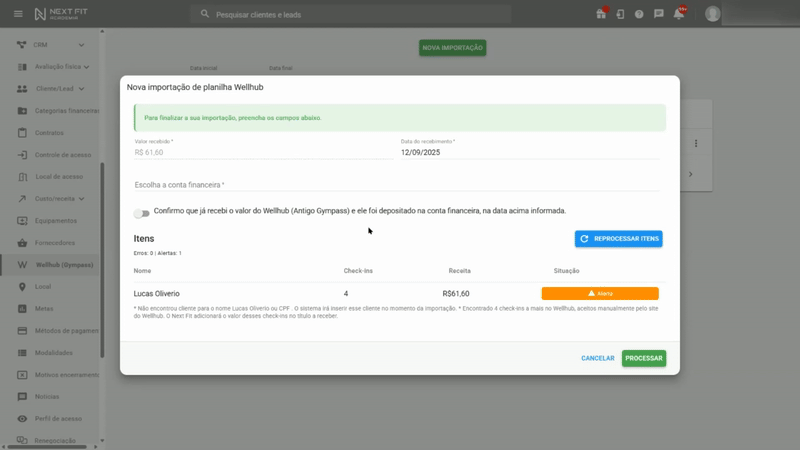This screenshot has height=450, width=800.
Task: Open the gift icon in top bar
Action: [x=601, y=14]
